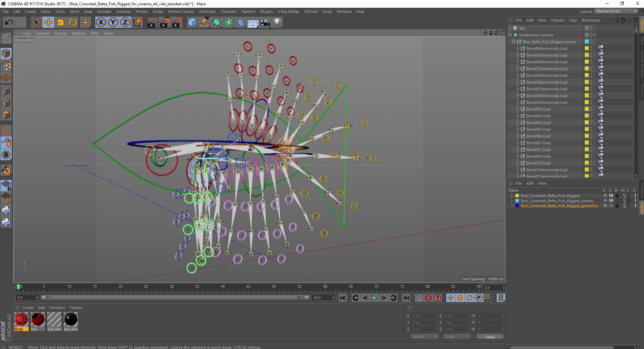Click current frame 0 F stepper arrows

pos(37,298)
